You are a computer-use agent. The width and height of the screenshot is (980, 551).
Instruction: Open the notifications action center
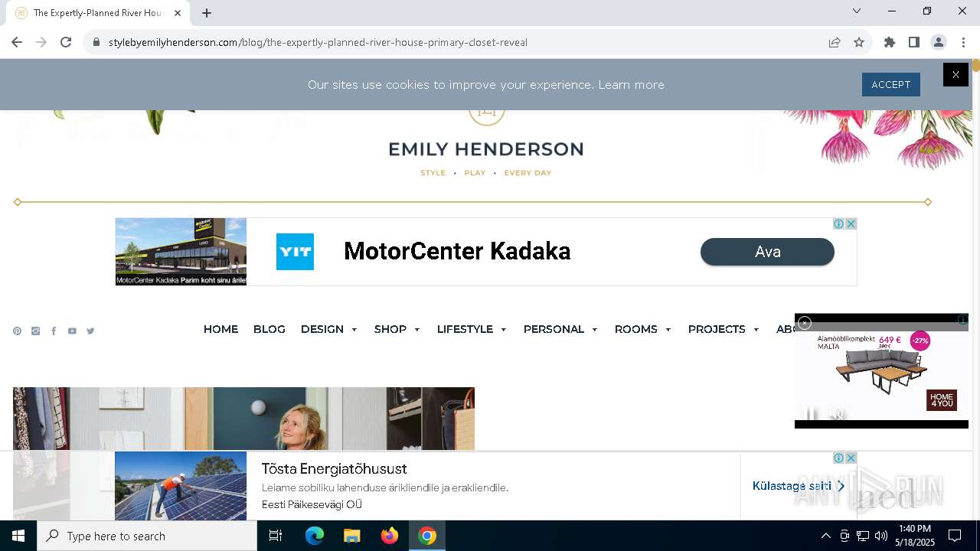(x=955, y=536)
